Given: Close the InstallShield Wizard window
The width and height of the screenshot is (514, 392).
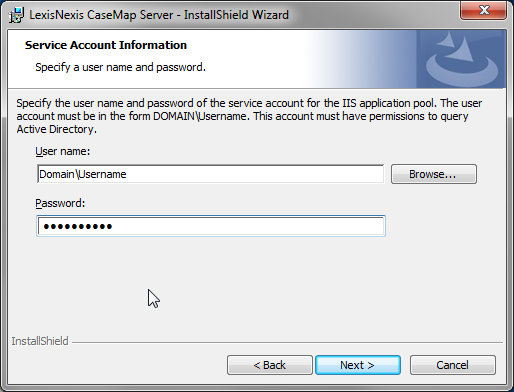Looking at the screenshot, I should [484, 10].
